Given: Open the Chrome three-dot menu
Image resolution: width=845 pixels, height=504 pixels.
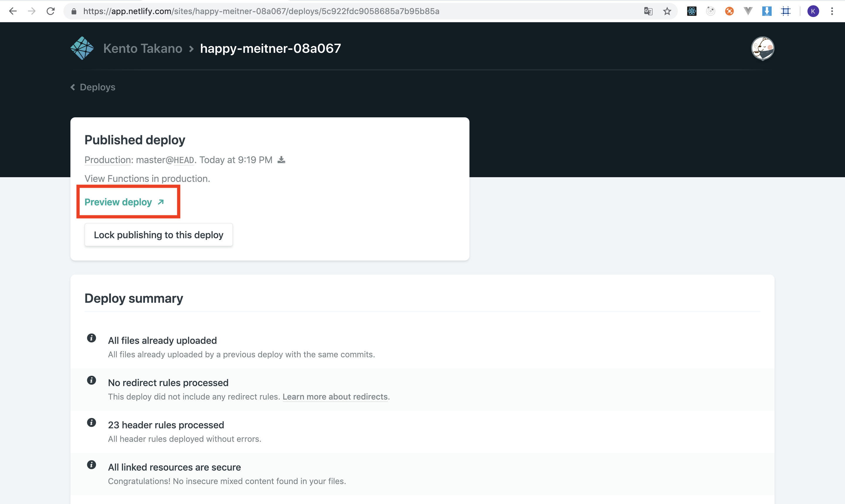Looking at the screenshot, I should (832, 11).
